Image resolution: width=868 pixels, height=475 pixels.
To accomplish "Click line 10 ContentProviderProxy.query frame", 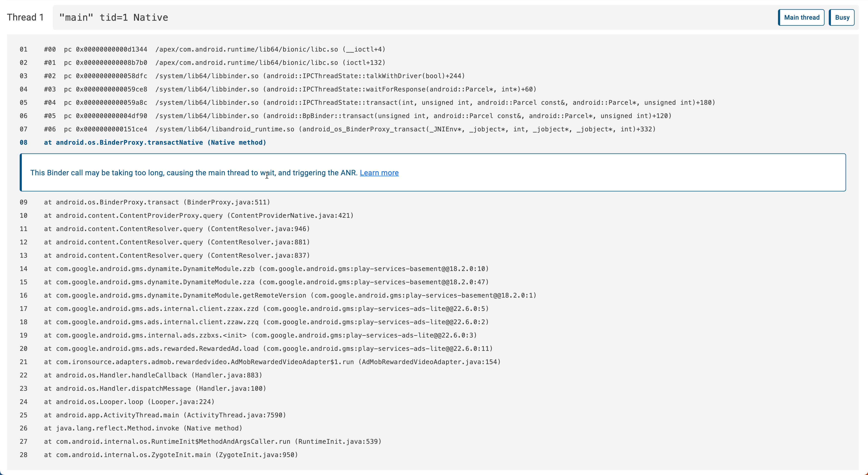I will pos(199,215).
